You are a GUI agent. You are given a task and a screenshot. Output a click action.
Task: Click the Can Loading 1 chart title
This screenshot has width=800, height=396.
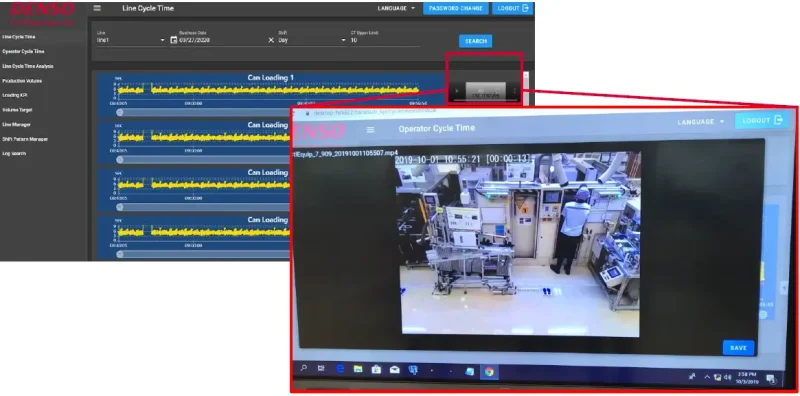click(270, 78)
